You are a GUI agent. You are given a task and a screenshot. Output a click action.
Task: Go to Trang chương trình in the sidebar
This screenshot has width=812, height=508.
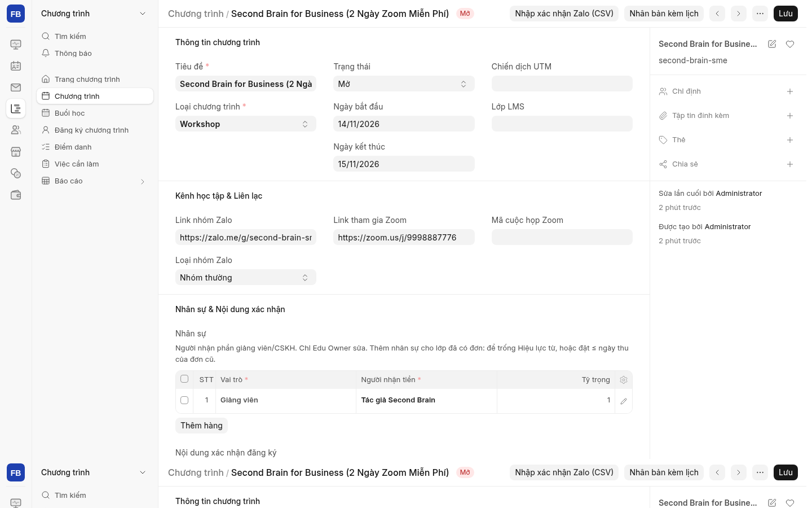(95, 80)
